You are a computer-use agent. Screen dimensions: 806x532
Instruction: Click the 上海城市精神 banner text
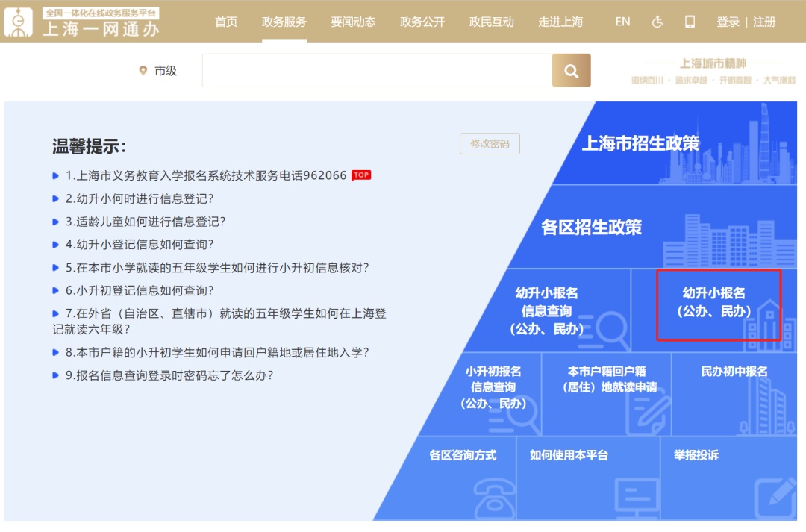pyautogui.click(x=713, y=63)
